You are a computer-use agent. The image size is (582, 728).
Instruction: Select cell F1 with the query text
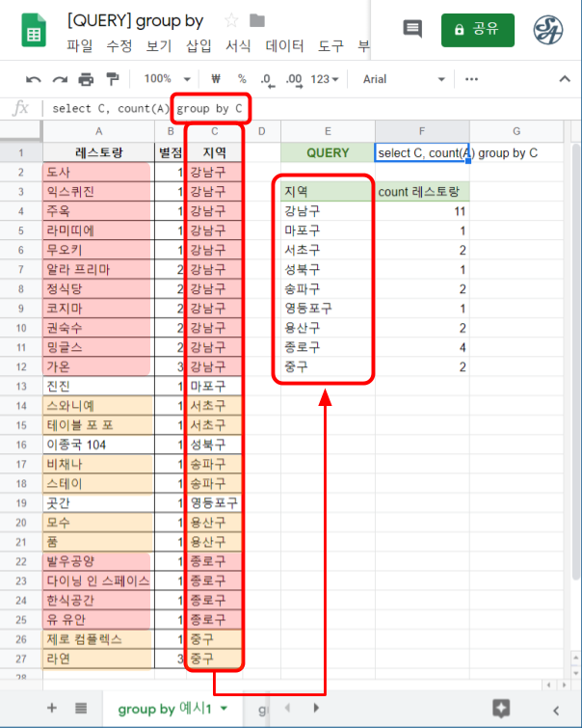tap(421, 152)
